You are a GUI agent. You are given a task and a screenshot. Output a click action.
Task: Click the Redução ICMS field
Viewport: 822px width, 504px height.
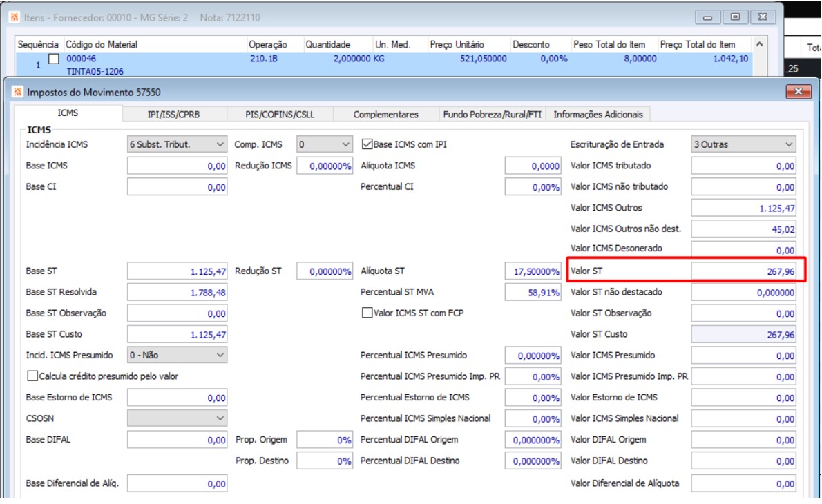pos(325,166)
